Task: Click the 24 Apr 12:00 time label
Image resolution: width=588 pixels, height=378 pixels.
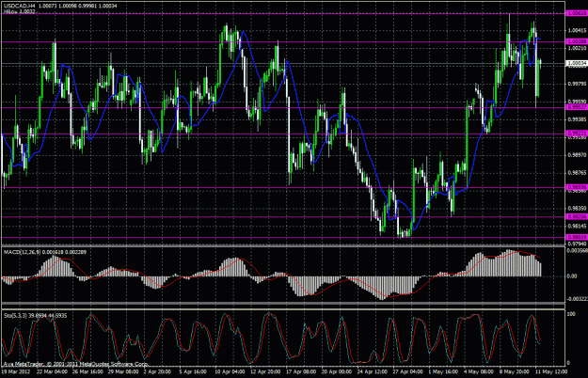Action: pyautogui.click(x=373, y=372)
